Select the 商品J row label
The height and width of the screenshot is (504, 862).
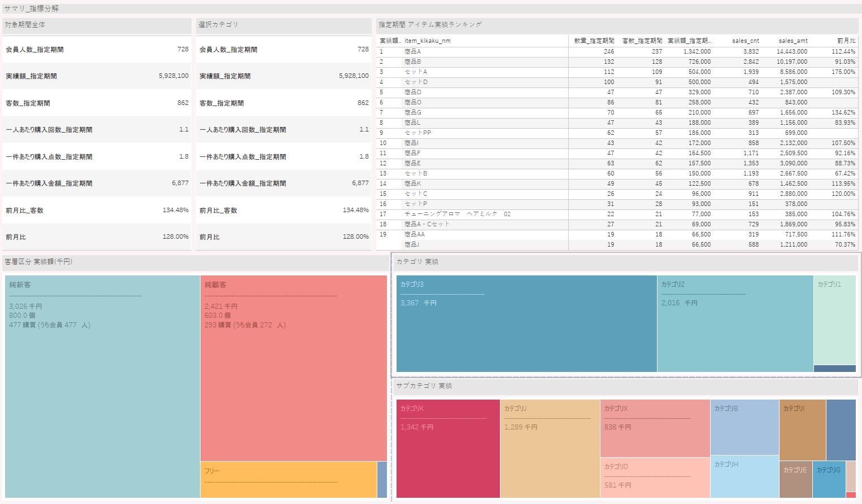(x=412, y=244)
